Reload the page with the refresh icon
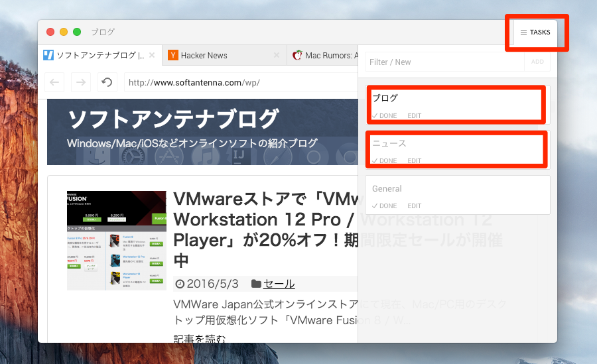597x364 pixels. 107,82
